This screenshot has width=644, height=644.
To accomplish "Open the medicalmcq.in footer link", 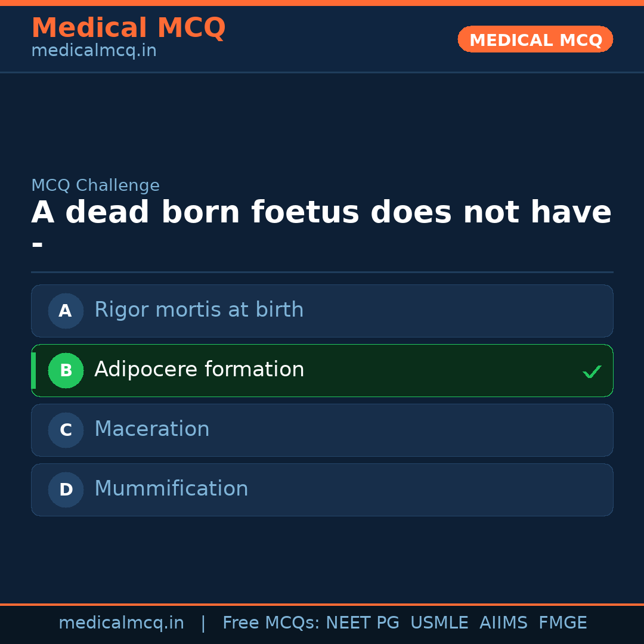I will (122, 622).
